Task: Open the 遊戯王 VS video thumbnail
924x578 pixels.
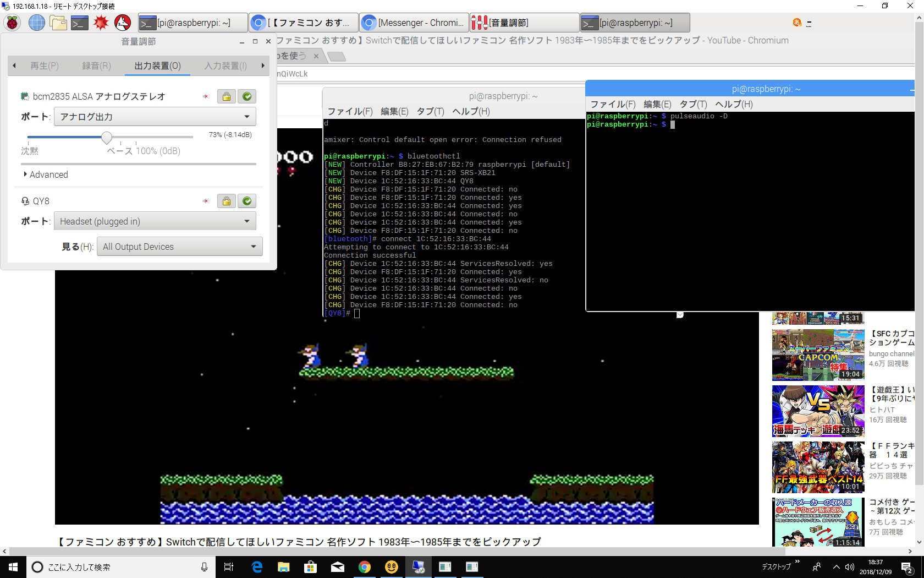Action: click(x=818, y=411)
